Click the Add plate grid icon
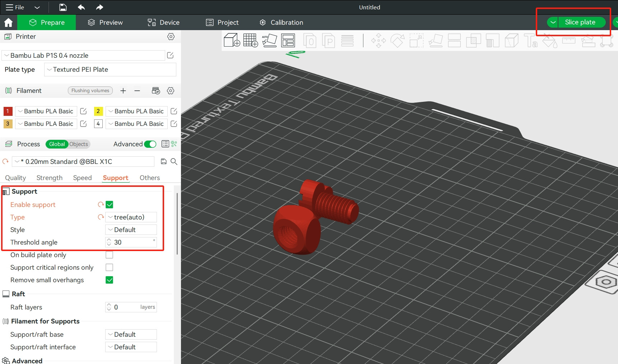618x364 pixels. (251, 40)
